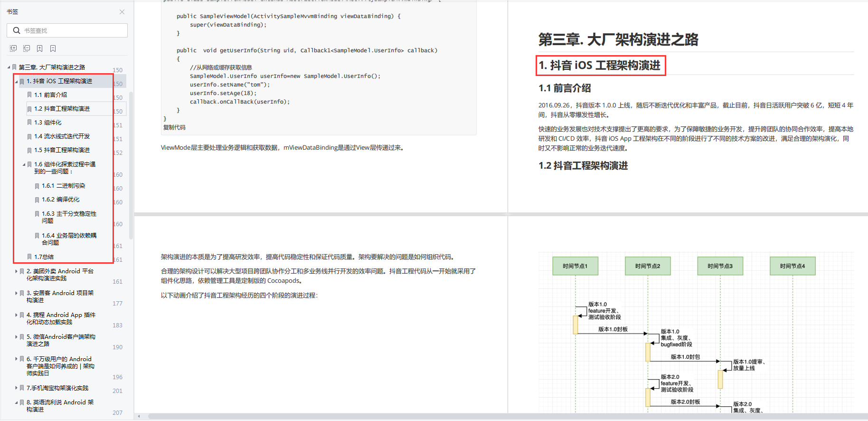
Task: Click bookmark icon beside 1.5 抖音工程架构演进
Action: tap(29, 150)
